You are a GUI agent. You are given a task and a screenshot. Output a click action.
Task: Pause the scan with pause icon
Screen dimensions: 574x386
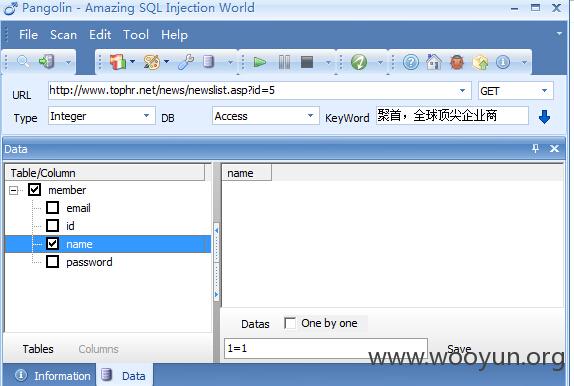tap(284, 62)
